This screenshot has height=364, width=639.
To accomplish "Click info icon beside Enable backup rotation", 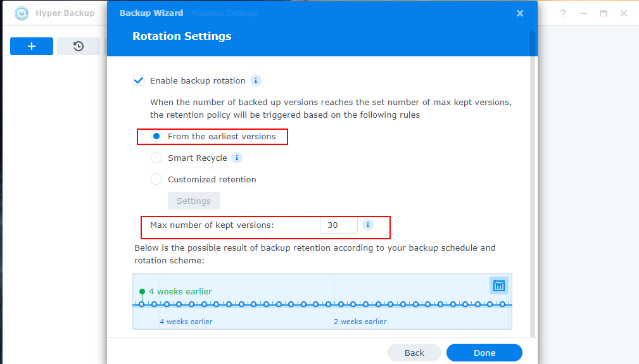I will point(256,80).
